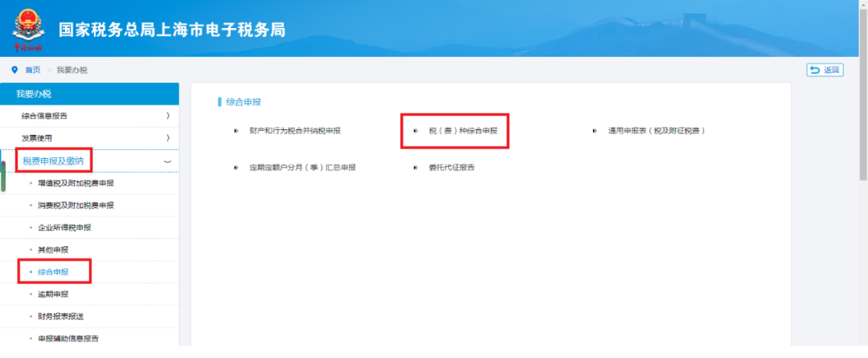
Task: Open 企业所得税申报 from the sidebar
Action: pyautogui.click(x=64, y=227)
